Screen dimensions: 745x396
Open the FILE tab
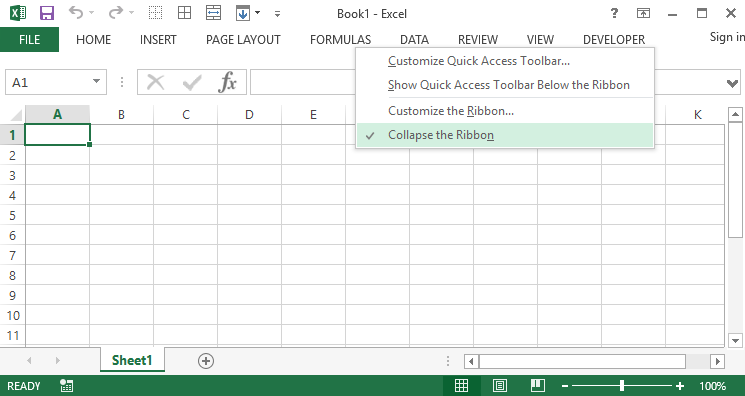point(29,39)
